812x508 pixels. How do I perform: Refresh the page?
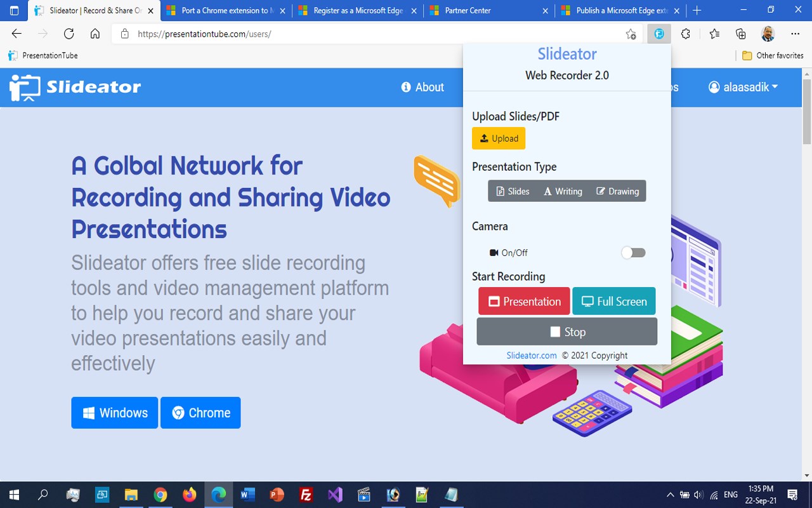click(69, 34)
